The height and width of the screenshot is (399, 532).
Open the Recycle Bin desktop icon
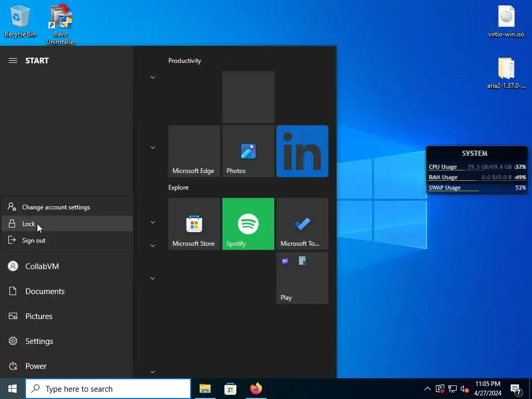pos(20,20)
